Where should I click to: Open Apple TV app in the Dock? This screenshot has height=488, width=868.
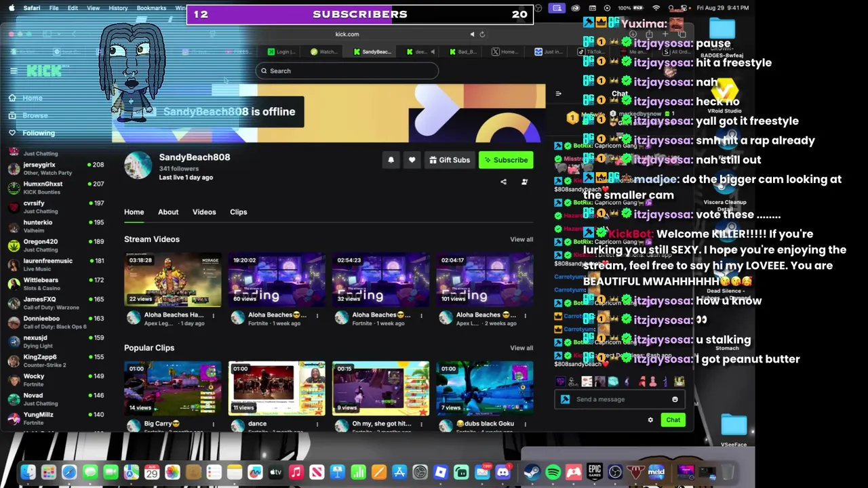tap(275, 472)
